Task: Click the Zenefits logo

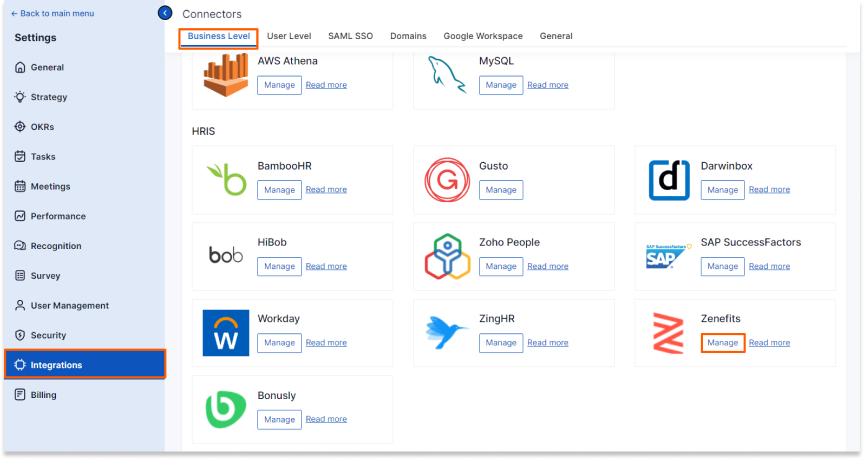Action: [x=668, y=333]
